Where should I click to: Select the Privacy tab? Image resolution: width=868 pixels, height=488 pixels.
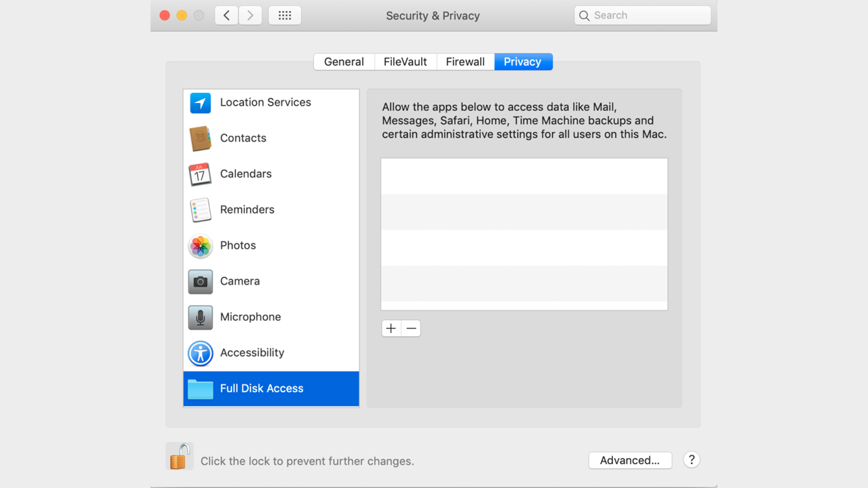pos(523,62)
